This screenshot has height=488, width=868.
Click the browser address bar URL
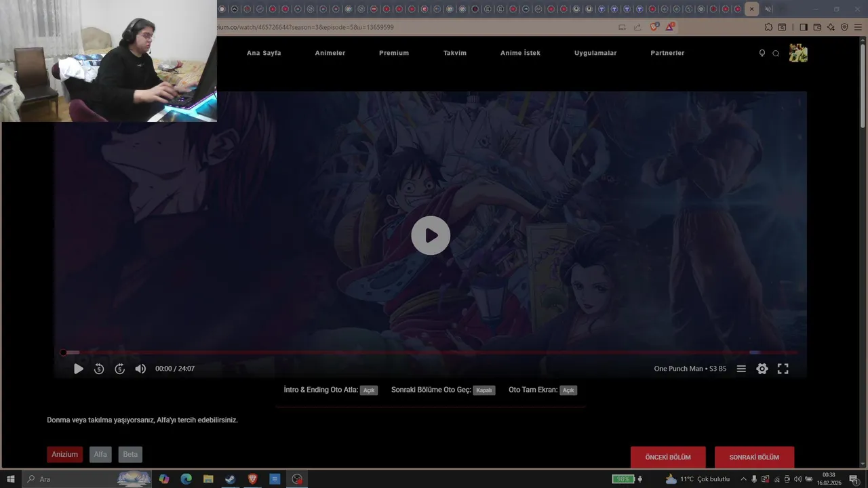click(x=305, y=27)
